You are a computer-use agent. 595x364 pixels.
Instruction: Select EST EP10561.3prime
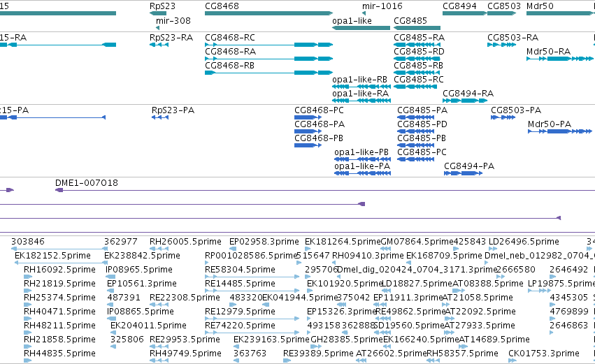[141, 284]
